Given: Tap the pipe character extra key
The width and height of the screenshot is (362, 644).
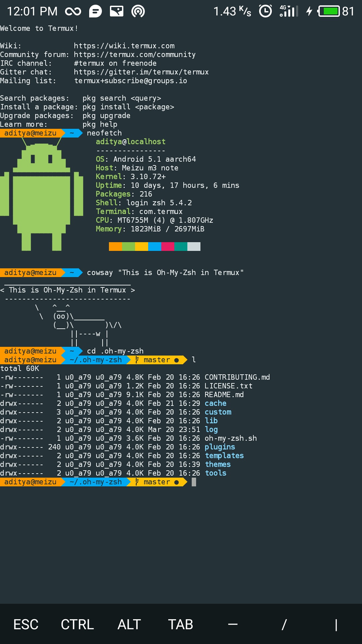Looking at the screenshot, I should [x=336, y=625].
